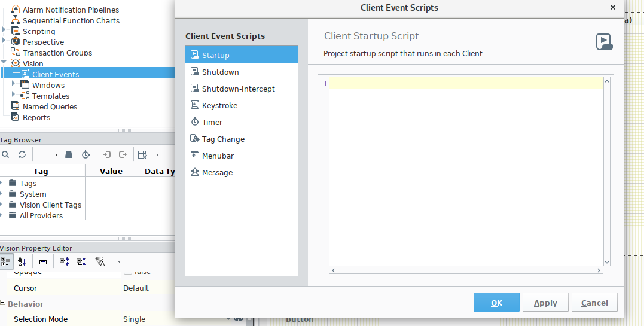Click the import tags icon
This screenshot has height=326, width=644.
point(106,154)
